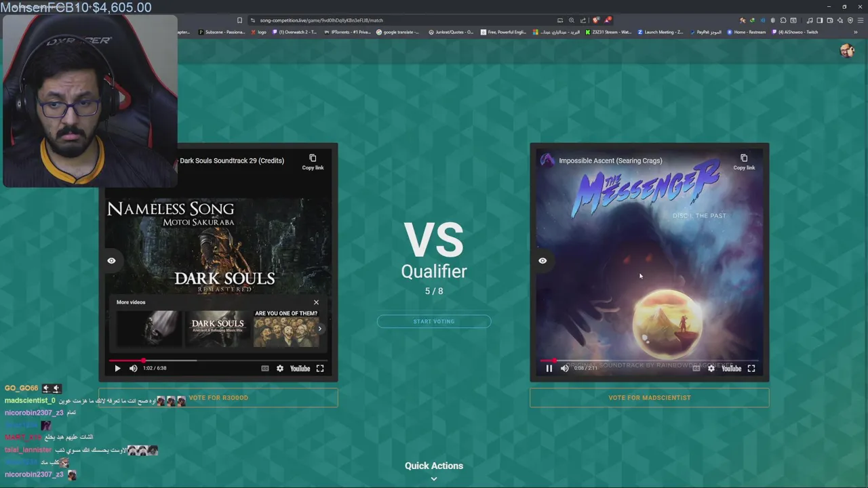The width and height of the screenshot is (868, 488).
Task: Open Brave Shields lion icon
Action: pos(596,20)
